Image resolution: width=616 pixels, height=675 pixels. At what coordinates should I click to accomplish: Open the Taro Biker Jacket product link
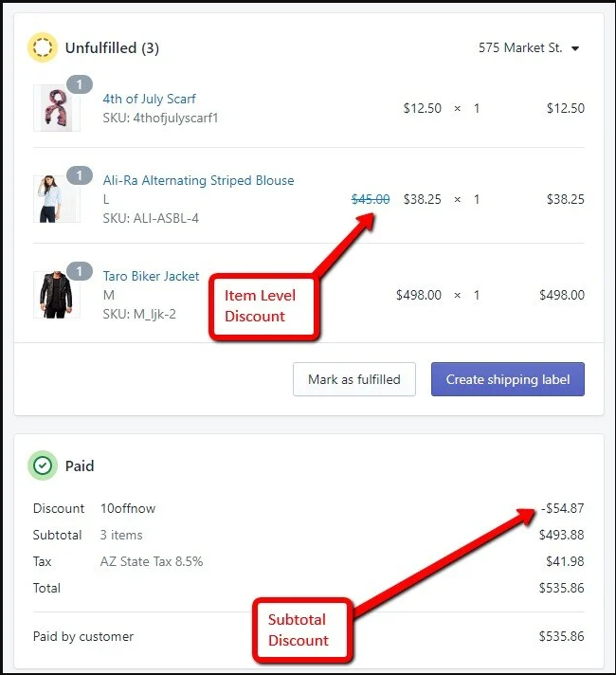pos(151,276)
